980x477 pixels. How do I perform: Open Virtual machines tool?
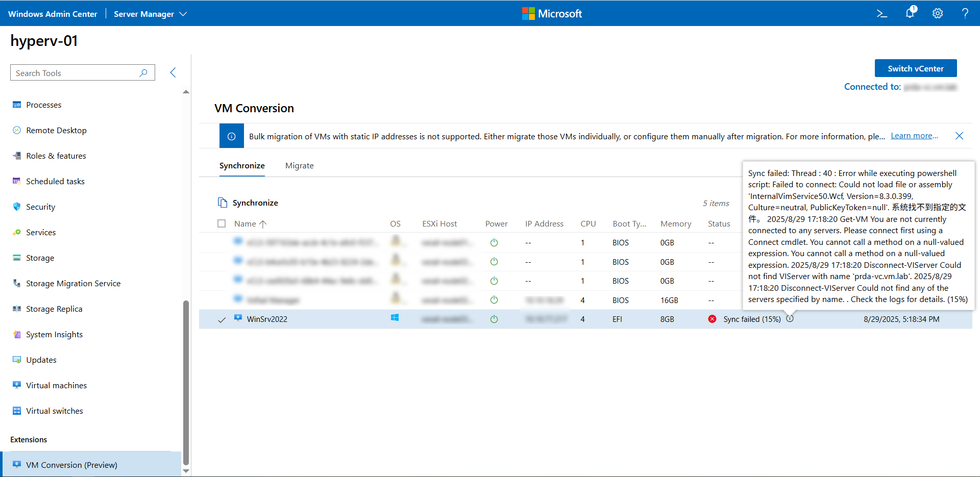pos(57,385)
